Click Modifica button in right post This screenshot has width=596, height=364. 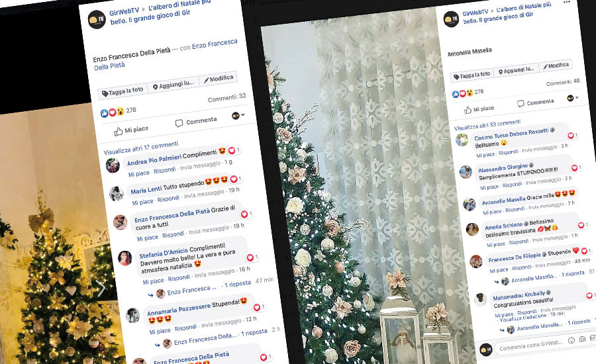coord(556,66)
